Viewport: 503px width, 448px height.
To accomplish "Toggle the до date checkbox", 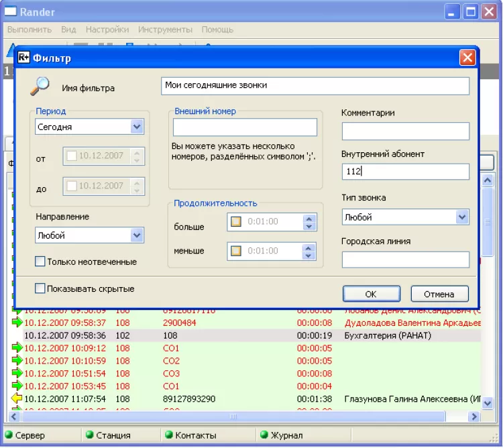I will 72,186.
